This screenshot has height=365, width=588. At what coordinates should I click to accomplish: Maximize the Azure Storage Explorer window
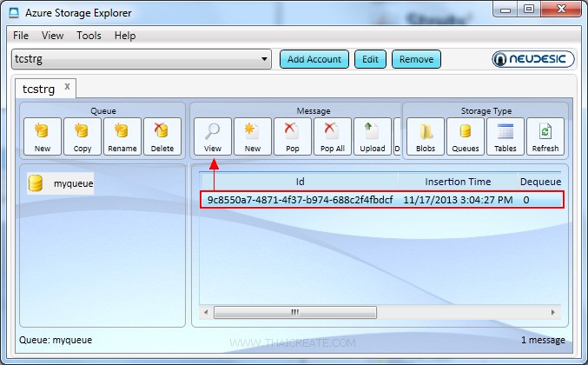[529, 10]
